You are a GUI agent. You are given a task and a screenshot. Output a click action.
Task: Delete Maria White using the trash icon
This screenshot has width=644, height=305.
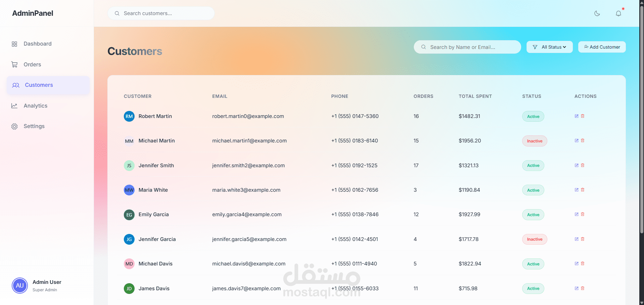click(x=583, y=190)
